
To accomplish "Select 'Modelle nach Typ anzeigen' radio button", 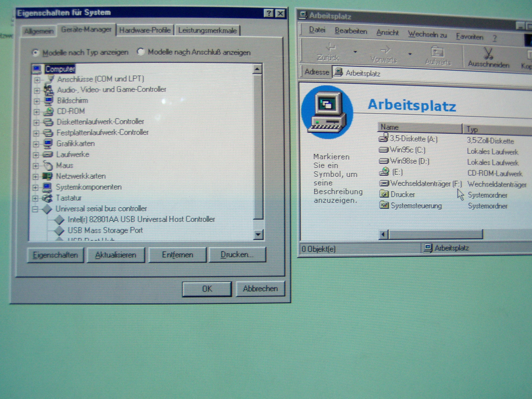I will [35, 53].
